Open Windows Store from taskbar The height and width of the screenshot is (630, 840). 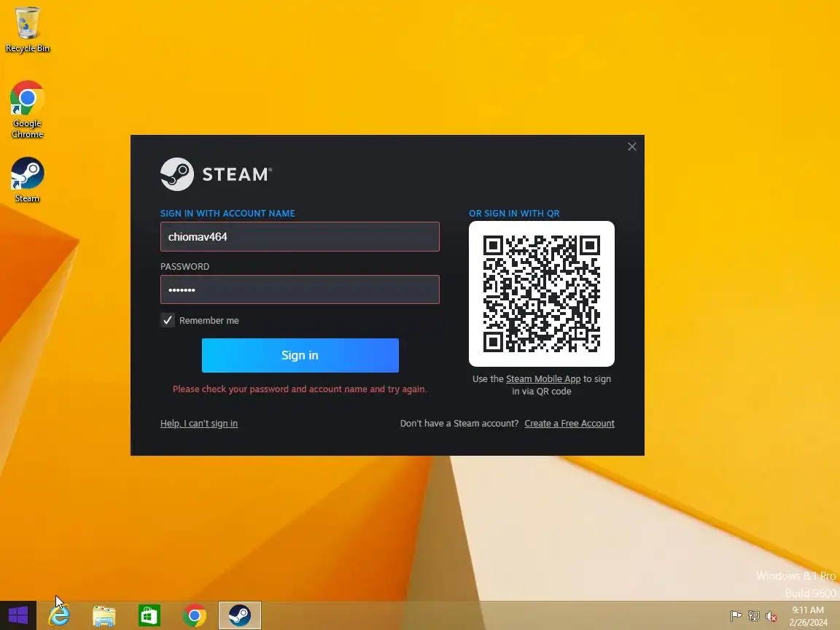[149, 615]
